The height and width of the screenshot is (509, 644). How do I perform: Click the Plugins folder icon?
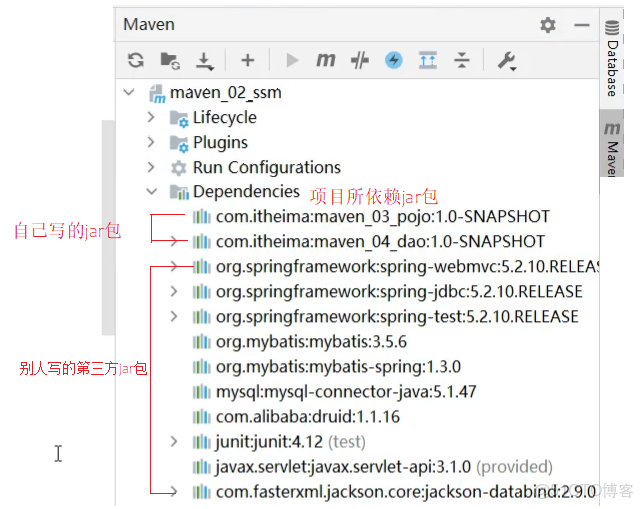tap(179, 143)
